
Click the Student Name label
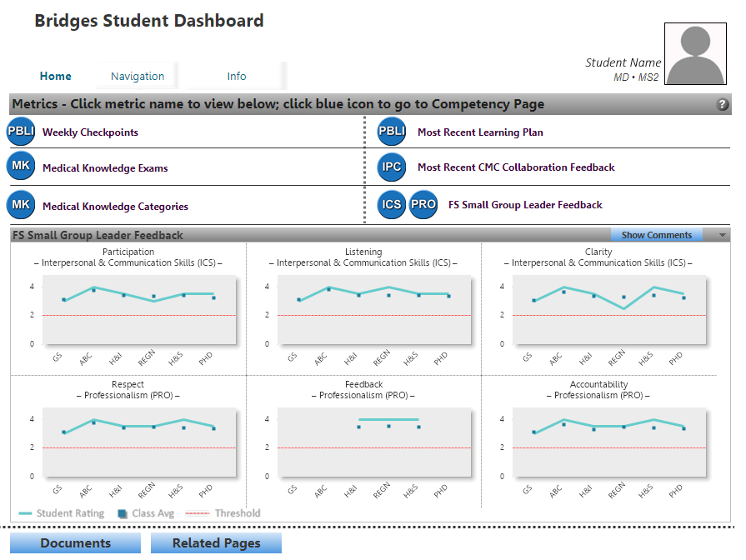[x=623, y=62]
